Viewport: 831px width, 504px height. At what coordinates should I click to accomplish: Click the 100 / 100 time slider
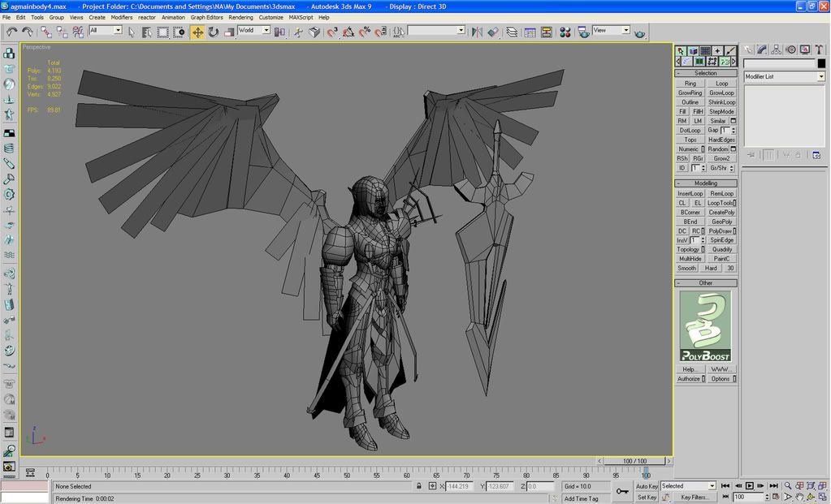636,461
